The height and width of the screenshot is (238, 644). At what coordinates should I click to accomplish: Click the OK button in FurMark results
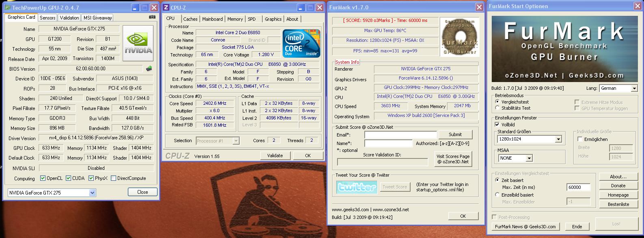pyautogui.click(x=463, y=216)
